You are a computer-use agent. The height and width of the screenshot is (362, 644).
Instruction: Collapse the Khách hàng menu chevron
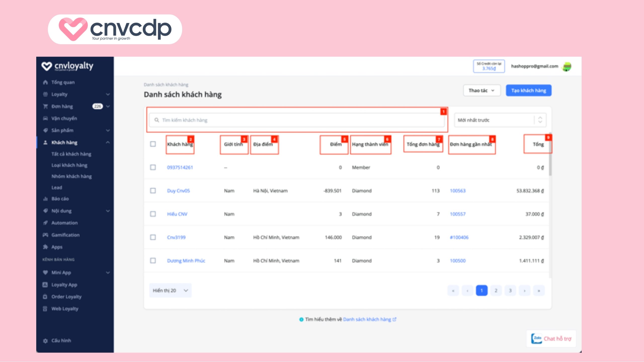coord(108,142)
